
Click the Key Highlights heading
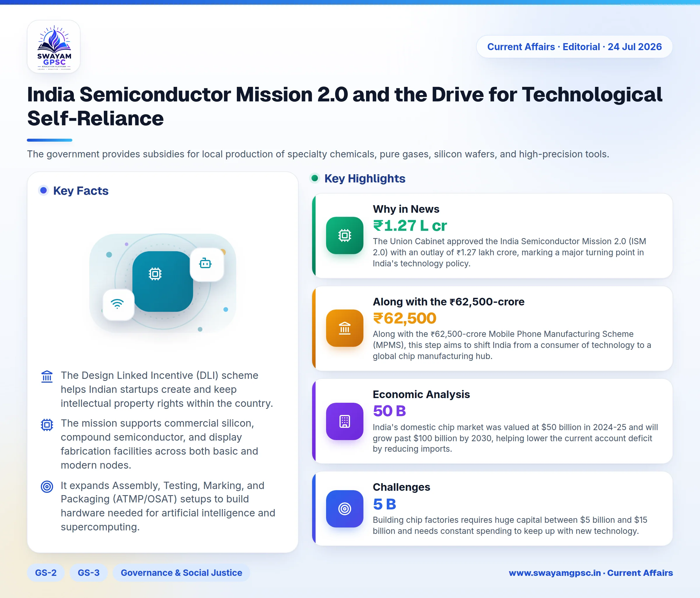pyautogui.click(x=365, y=178)
